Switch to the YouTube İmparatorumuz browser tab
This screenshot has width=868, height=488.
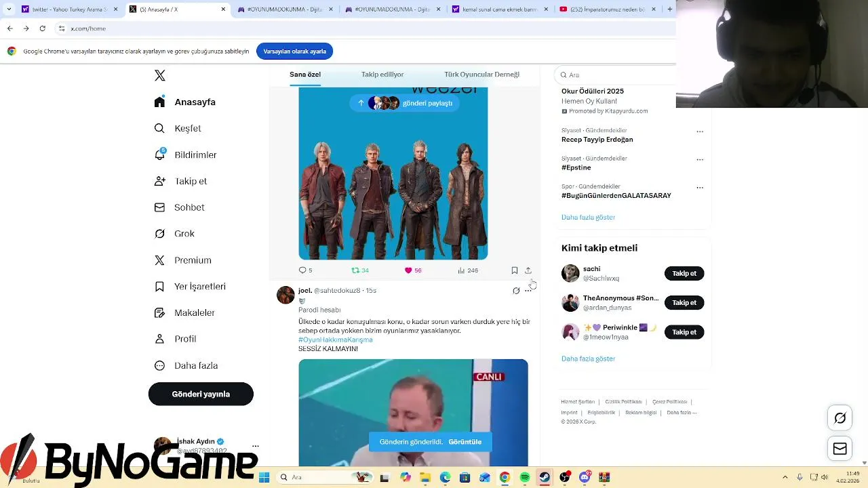point(607,9)
